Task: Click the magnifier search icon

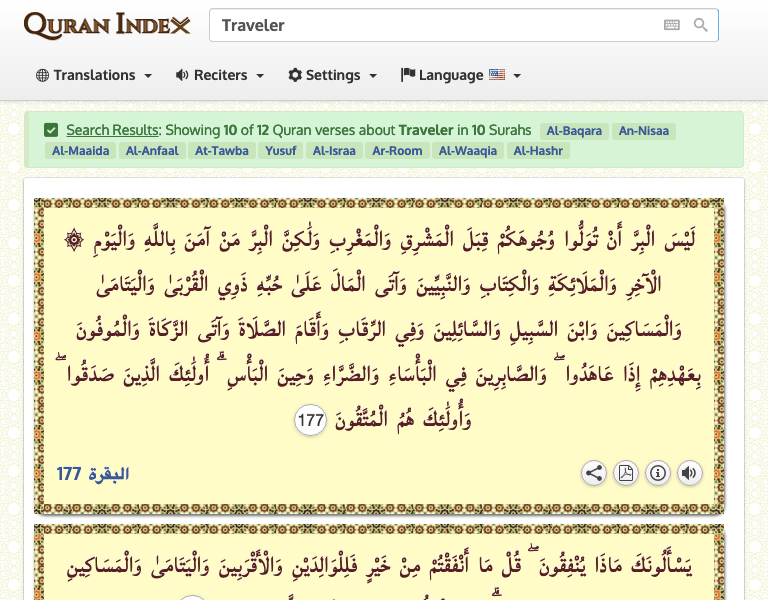Action: point(701,25)
